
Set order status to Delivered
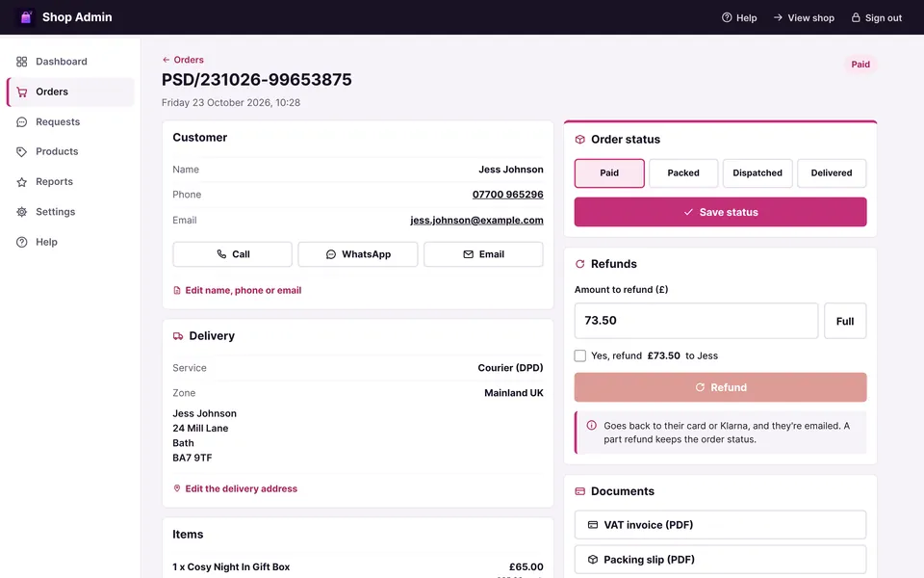[832, 173]
